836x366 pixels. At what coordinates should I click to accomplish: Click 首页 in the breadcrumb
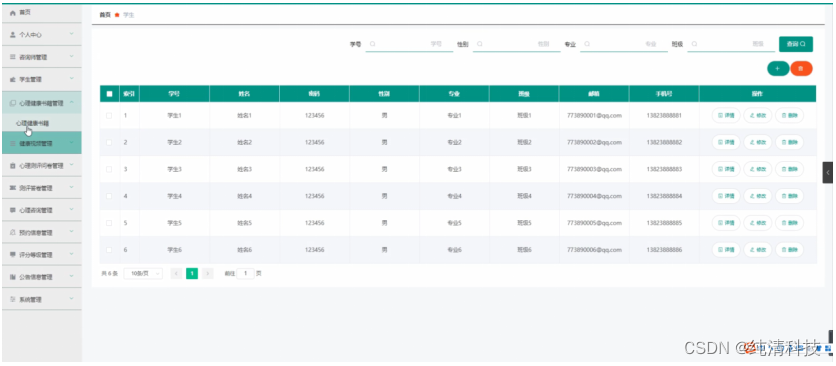pyautogui.click(x=105, y=15)
